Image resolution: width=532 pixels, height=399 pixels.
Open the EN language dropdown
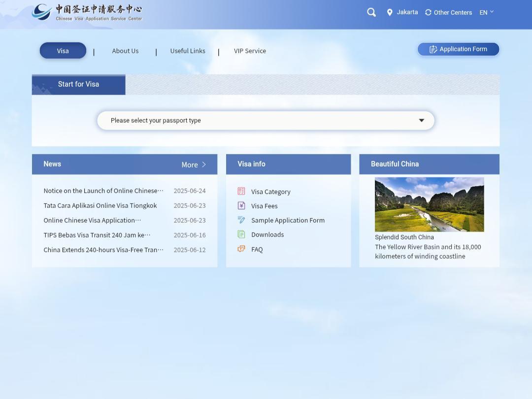click(487, 12)
